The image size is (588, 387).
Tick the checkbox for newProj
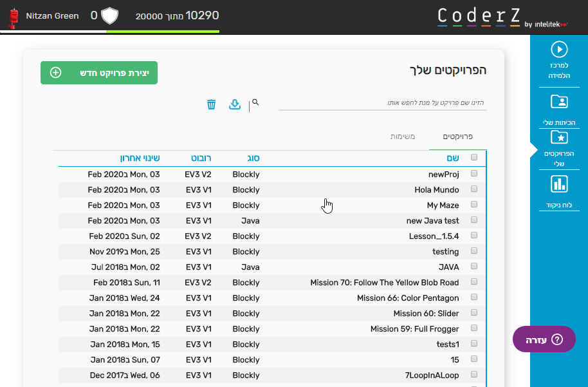coord(474,174)
